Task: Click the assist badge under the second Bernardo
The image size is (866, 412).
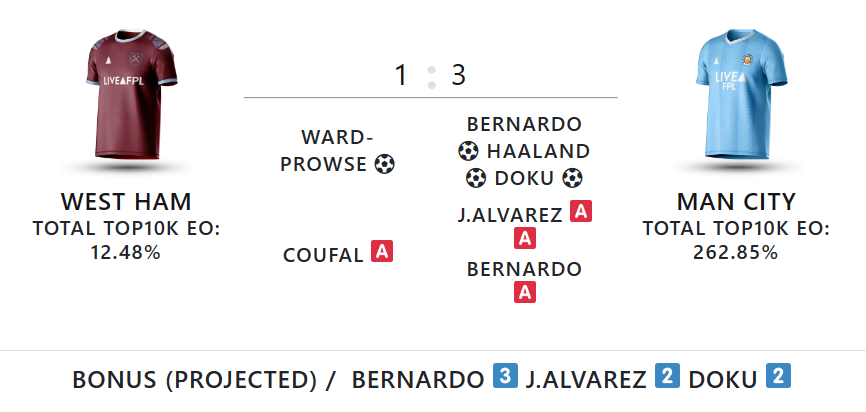Action: [x=525, y=292]
